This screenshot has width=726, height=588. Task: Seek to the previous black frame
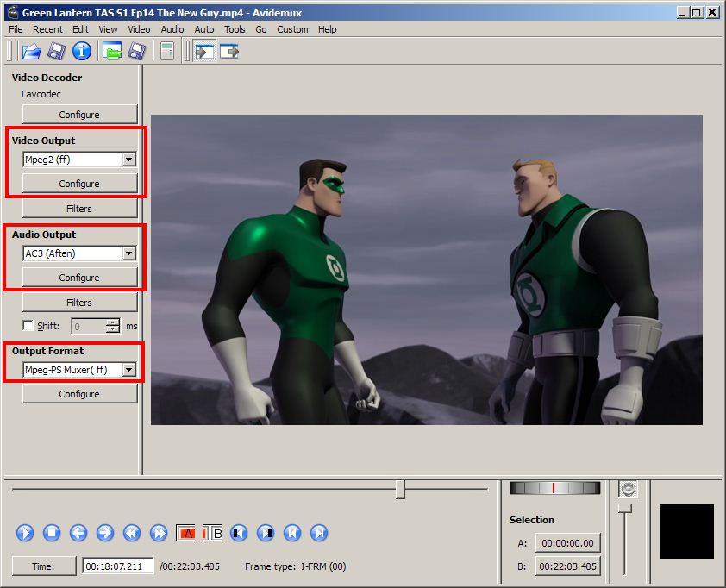pyautogui.click(x=239, y=533)
